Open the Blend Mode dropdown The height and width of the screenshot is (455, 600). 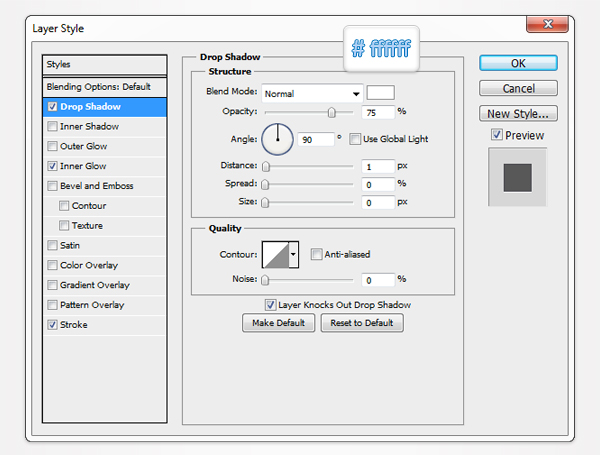pyautogui.click(x=311, y=94)
